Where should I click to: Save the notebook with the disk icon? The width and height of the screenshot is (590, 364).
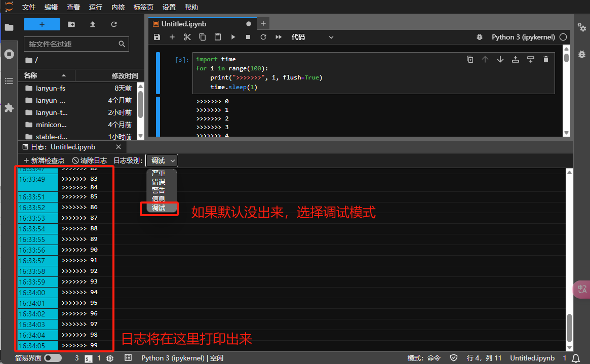pos(157,37)
